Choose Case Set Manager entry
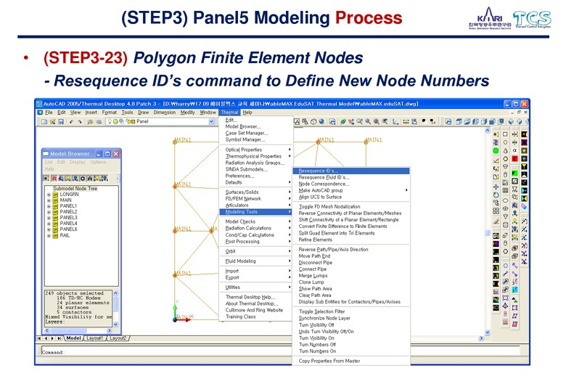This screenshot has width=566, height=392. pos(255,133)
